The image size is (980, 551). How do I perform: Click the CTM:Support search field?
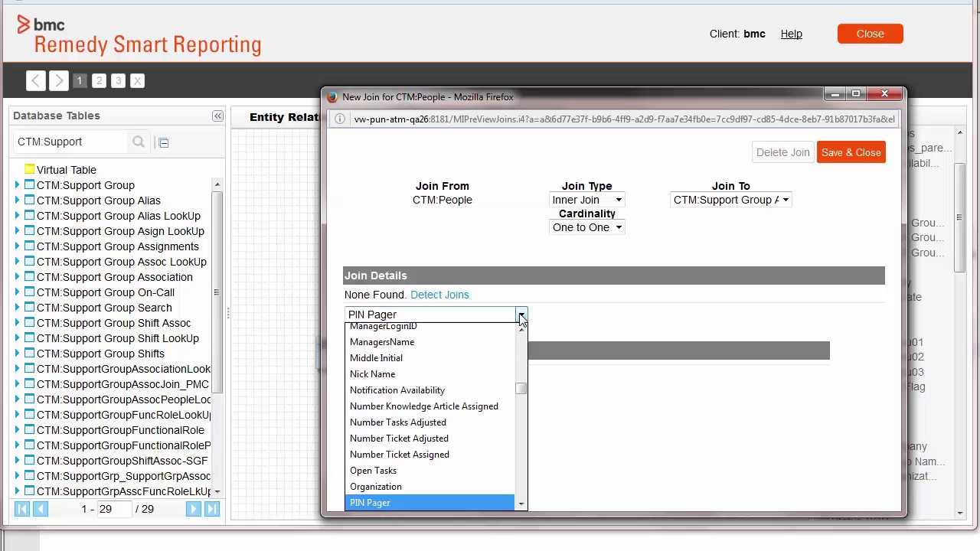tap(70, 142)
